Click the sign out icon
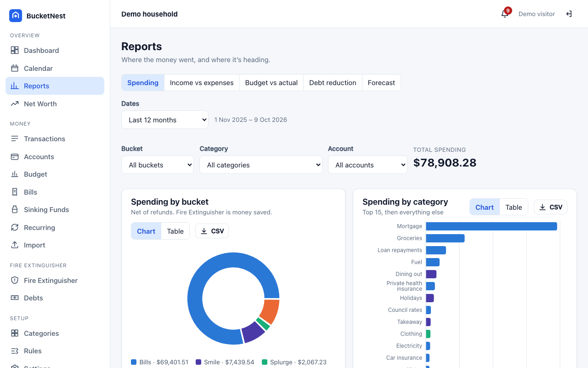Screen dimensions: 588x368 (569, 14)
